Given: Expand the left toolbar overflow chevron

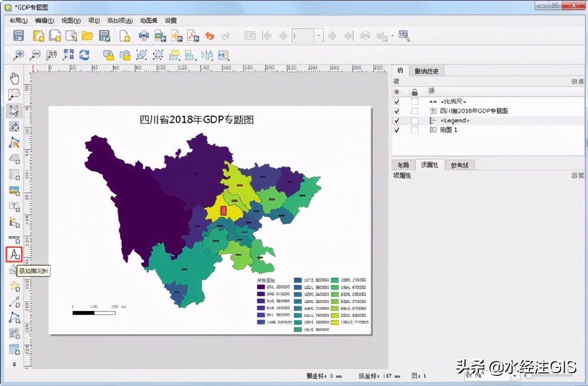Looking at the screenshot, I should (14, 364).
